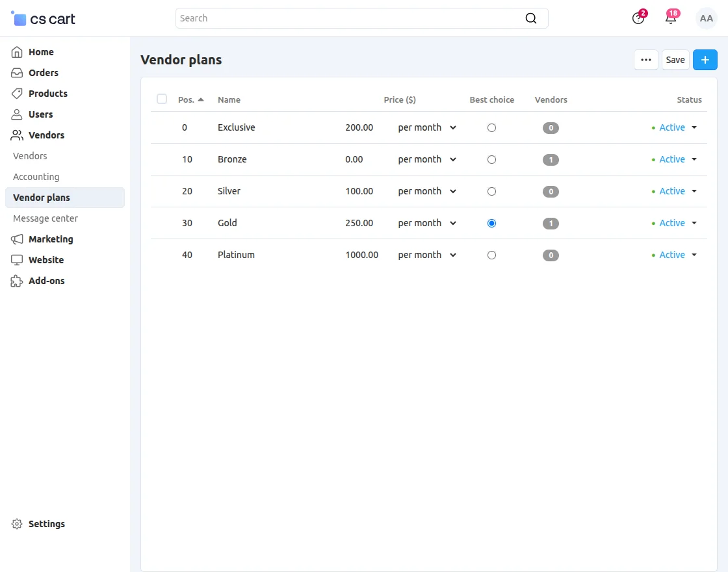728x572 pixels.
Task: Select the Gold best choice radio
Action: coord(491,224)
